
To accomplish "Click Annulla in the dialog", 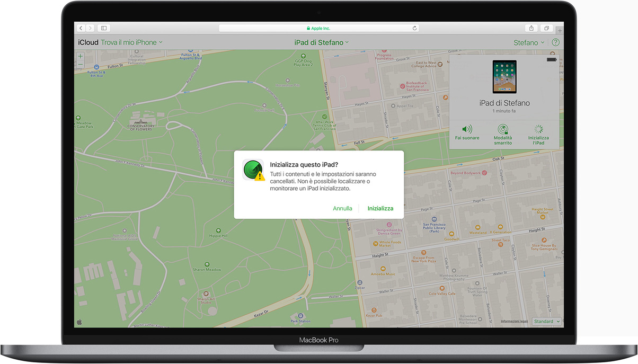I will coord(342,208).
